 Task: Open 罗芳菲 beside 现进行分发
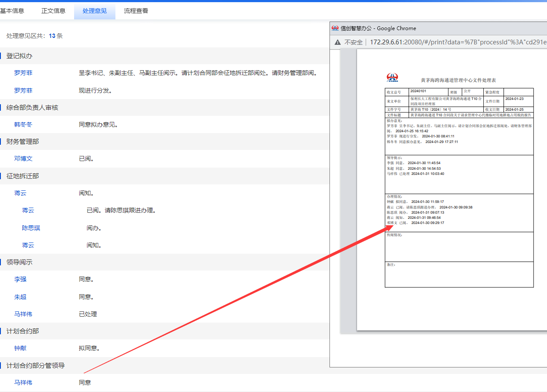(x=23, y=90)
